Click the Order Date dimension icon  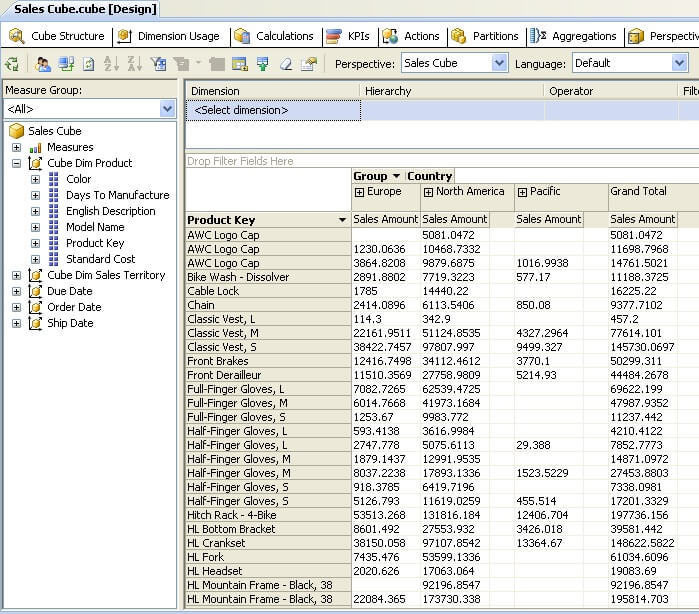click(35, 307)
